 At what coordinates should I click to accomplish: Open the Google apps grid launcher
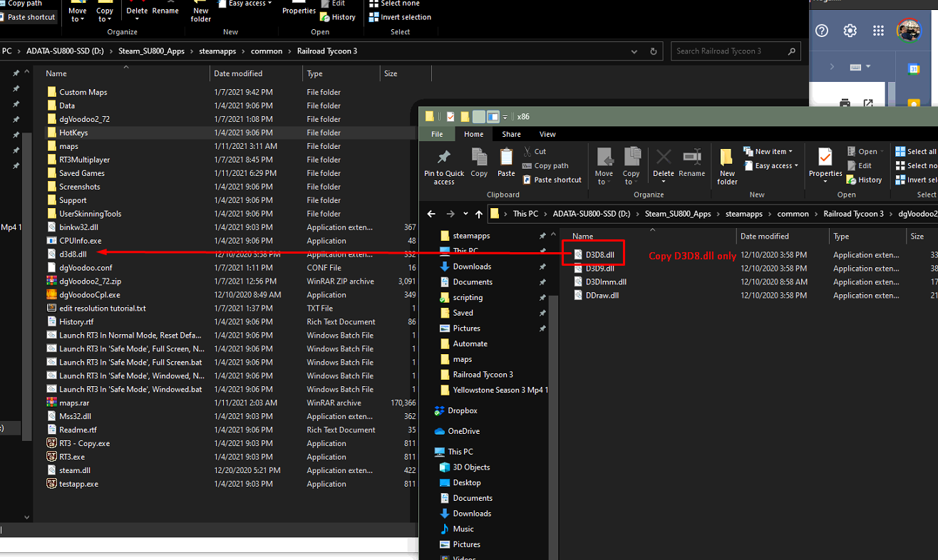(x=878, y=31)
